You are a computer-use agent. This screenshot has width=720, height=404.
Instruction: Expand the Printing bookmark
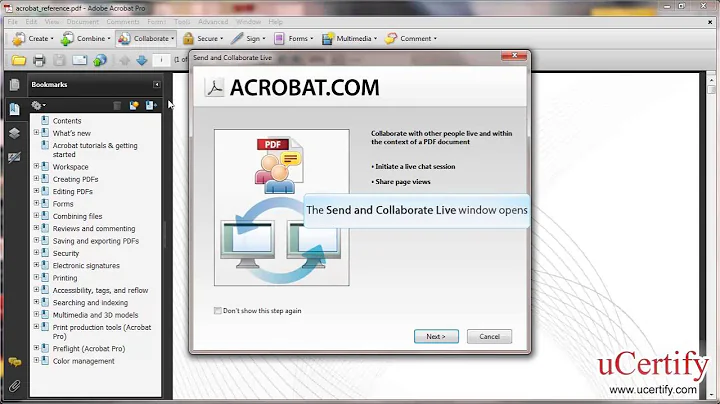click(x=36, y=278)
